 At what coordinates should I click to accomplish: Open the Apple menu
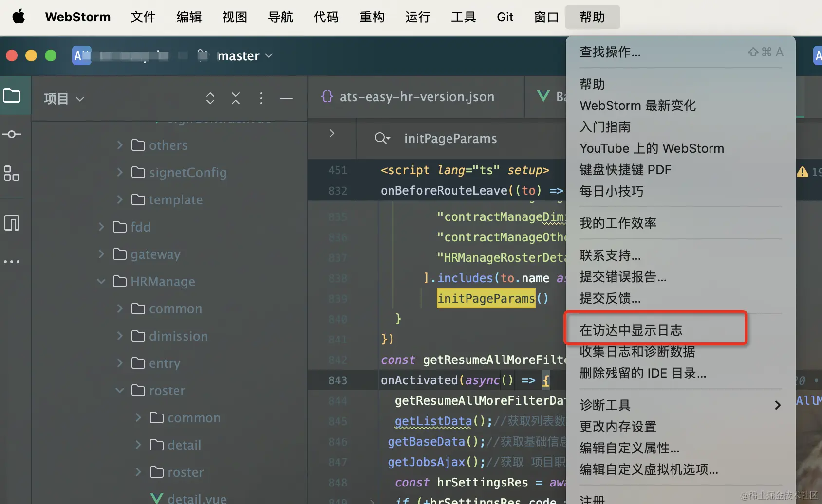(x=19, y=17)
